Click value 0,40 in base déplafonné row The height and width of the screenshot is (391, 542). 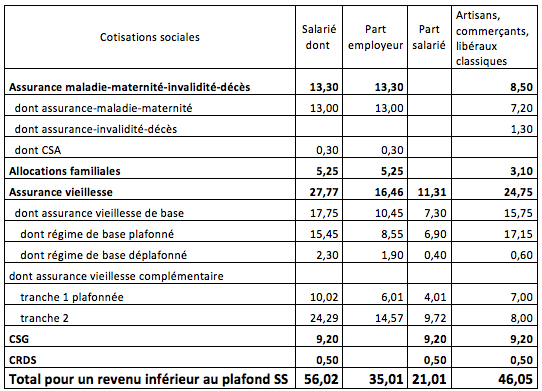(435, 255)
